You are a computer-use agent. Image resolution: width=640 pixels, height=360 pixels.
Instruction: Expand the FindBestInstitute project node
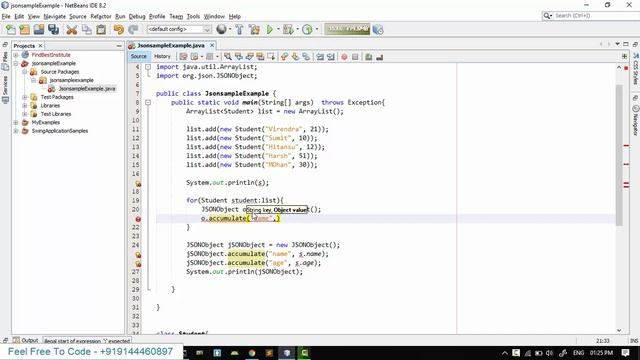click(16, 55)
